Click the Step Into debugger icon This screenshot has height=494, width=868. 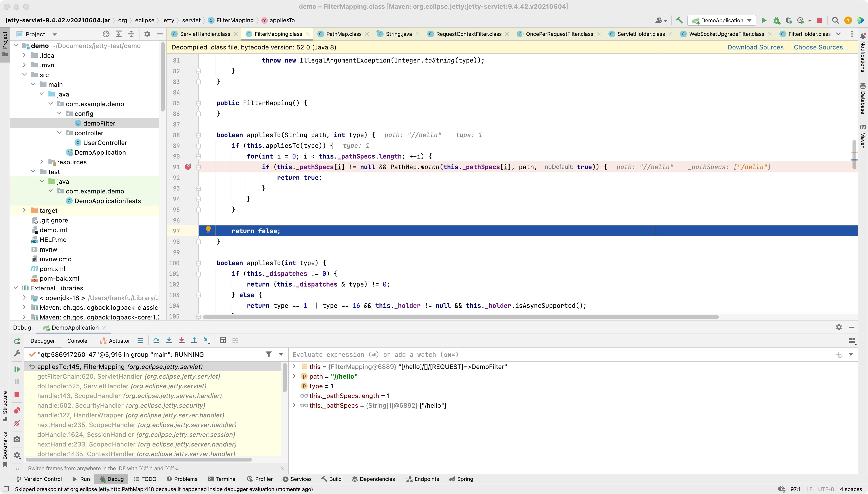(169, 340)
